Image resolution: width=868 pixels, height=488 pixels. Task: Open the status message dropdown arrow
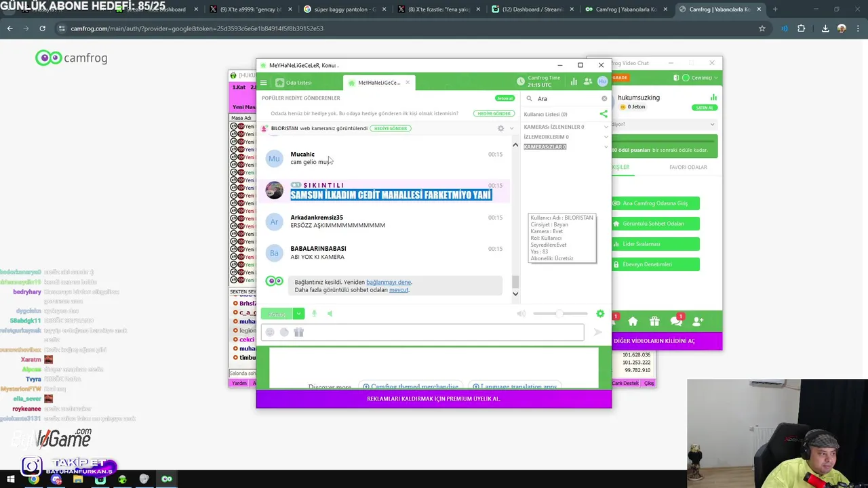712,125
